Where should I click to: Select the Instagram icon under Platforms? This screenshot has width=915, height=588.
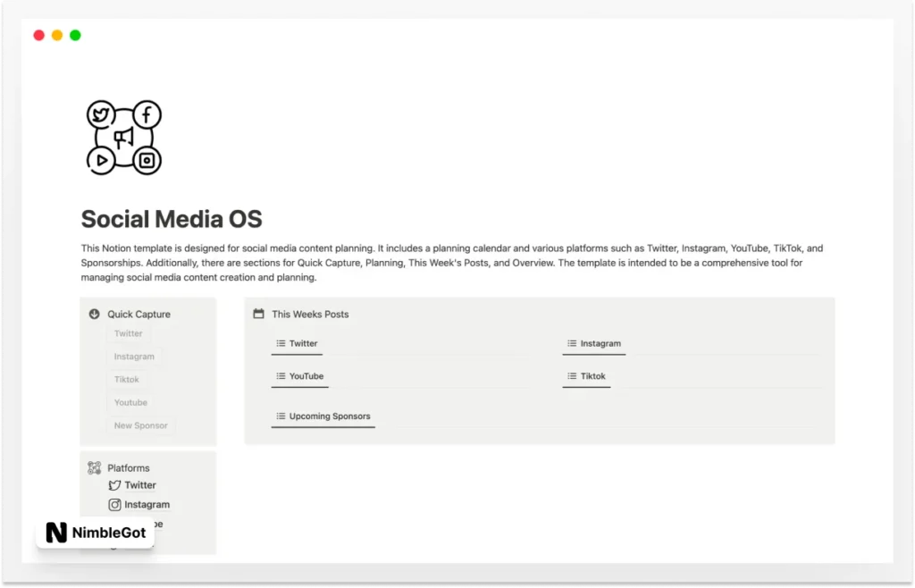pos(116,504)
